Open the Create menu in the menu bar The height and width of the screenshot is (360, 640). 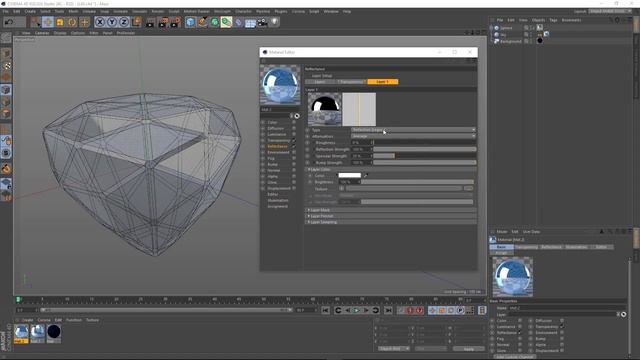click(x=30, y=11)
